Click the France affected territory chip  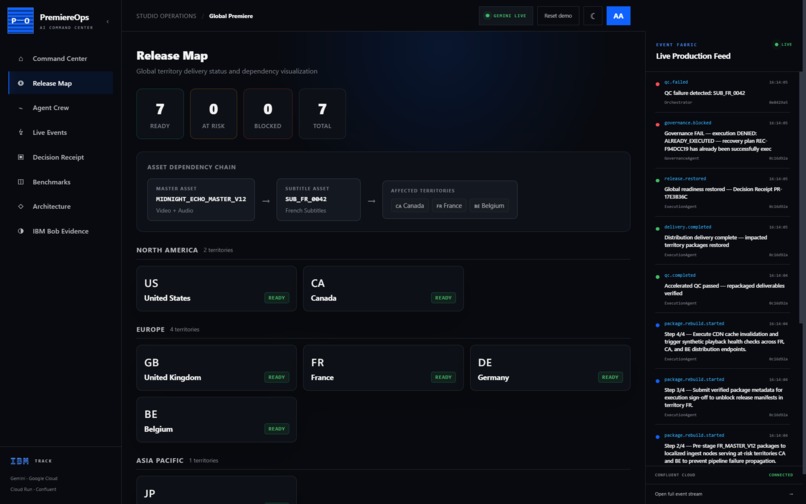point(449,206)
